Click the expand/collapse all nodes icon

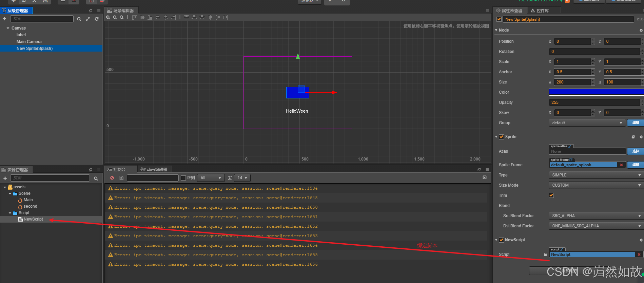point(88,19)
